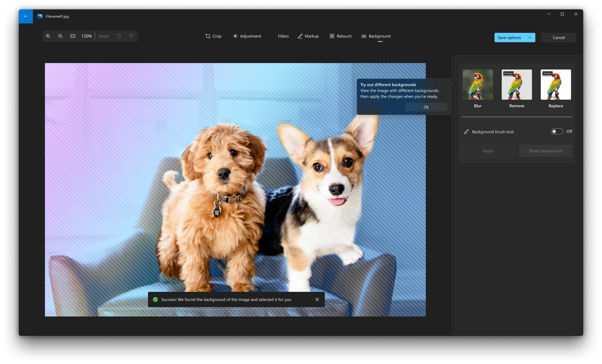The height and width of the screenshot is (364, 602).
Task: Open the Adjustment panel
Action: 247,36
